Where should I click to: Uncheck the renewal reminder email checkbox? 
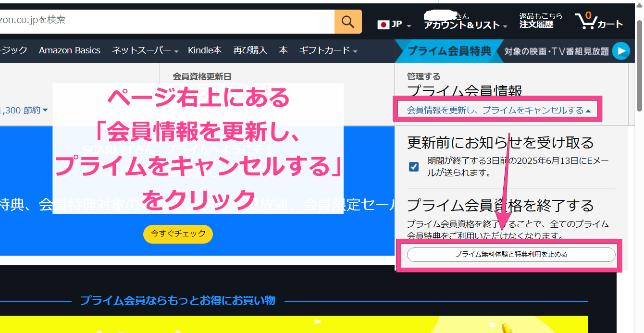(413, 167)
